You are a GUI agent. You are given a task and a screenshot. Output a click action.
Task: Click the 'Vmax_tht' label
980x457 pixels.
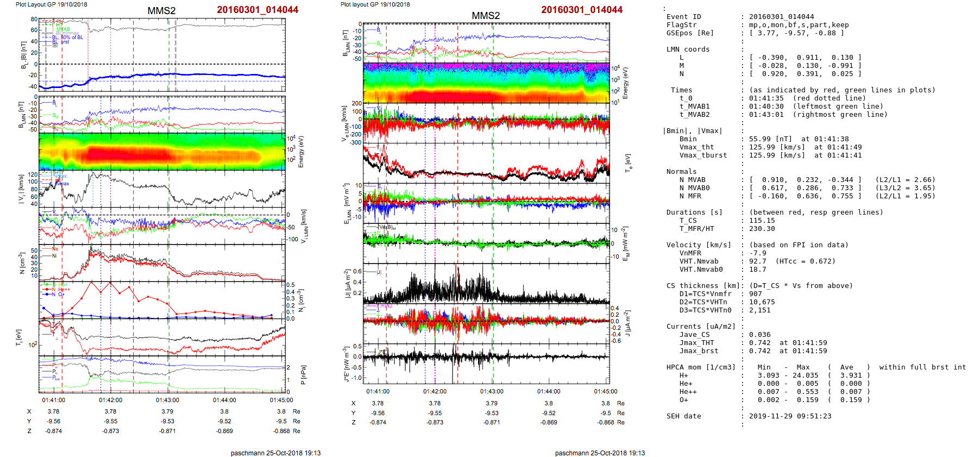696,147
